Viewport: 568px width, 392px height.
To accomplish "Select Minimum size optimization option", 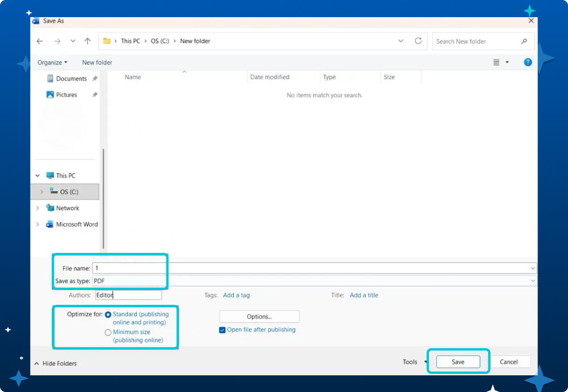I will tap(108, 332).
